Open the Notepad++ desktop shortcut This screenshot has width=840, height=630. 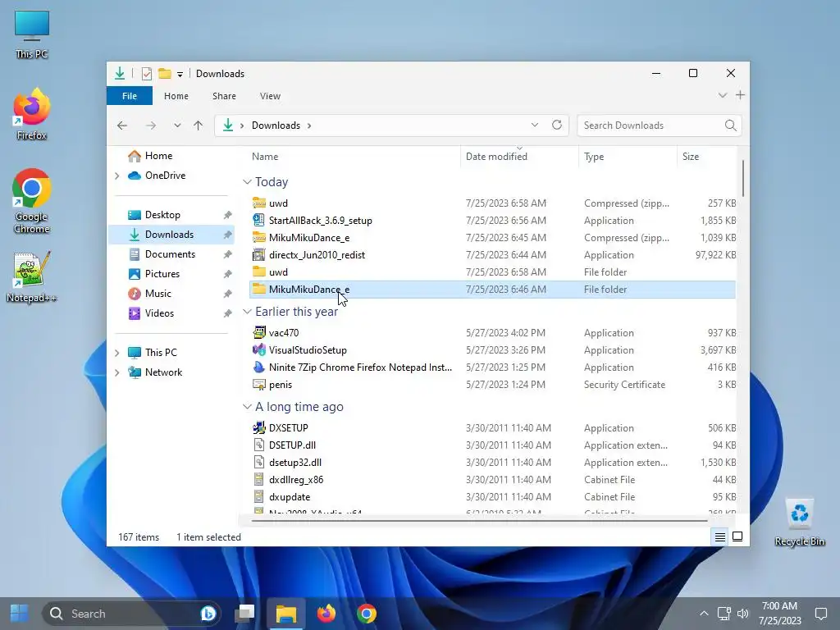[x=32, y=277]
